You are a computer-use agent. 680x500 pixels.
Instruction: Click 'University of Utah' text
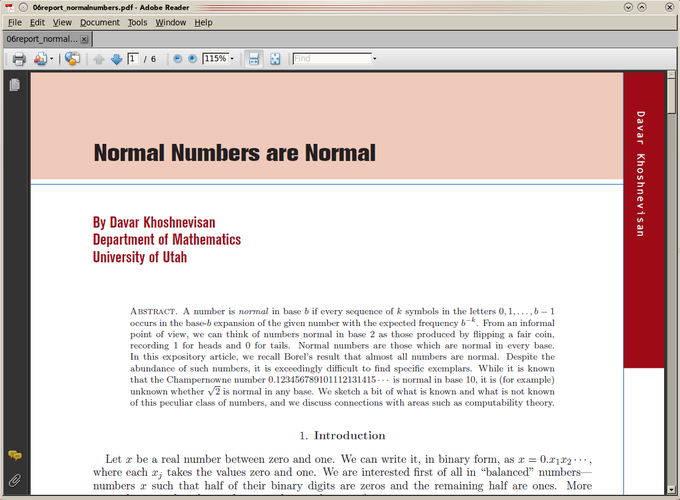coord(140,257)
